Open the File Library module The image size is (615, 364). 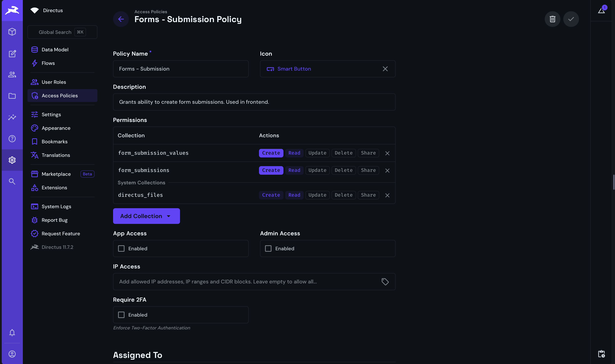coord(12,96)
